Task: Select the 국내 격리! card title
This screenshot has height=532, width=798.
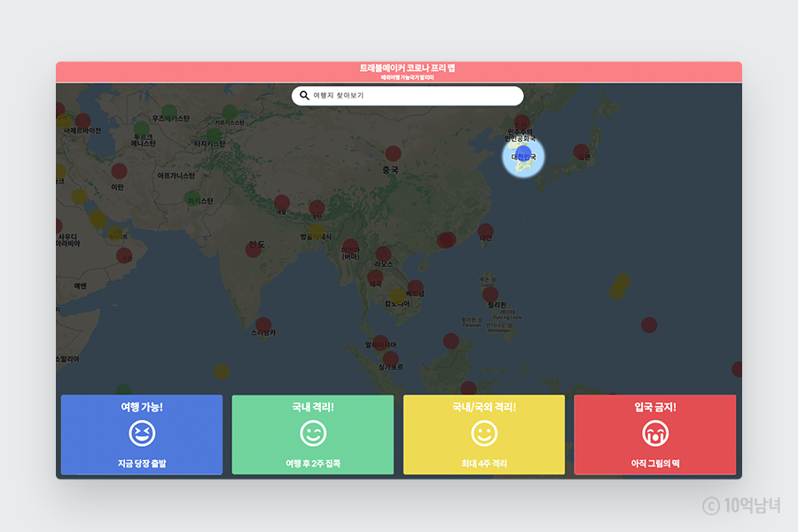Action: [x=313, y=407]
